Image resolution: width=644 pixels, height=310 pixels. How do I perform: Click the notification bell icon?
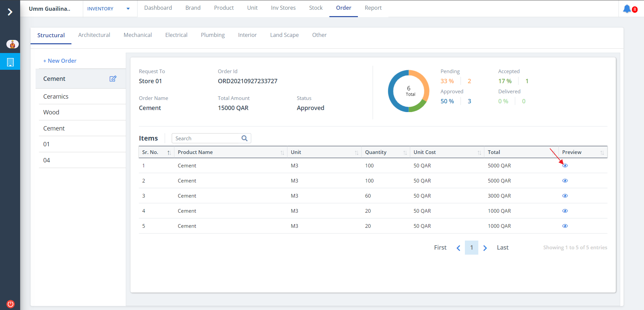click(x=627, y=9)
